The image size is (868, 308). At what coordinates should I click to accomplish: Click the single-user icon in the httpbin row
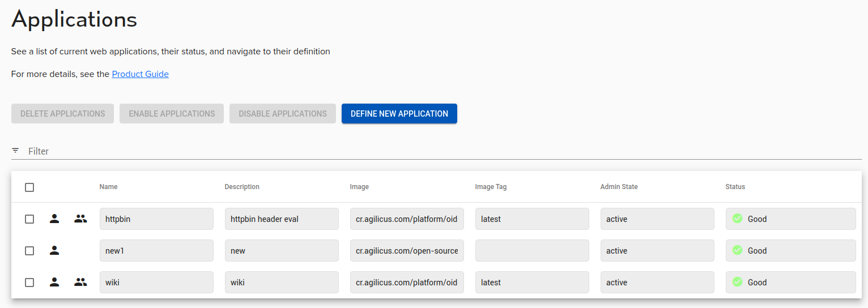[54, 219]
